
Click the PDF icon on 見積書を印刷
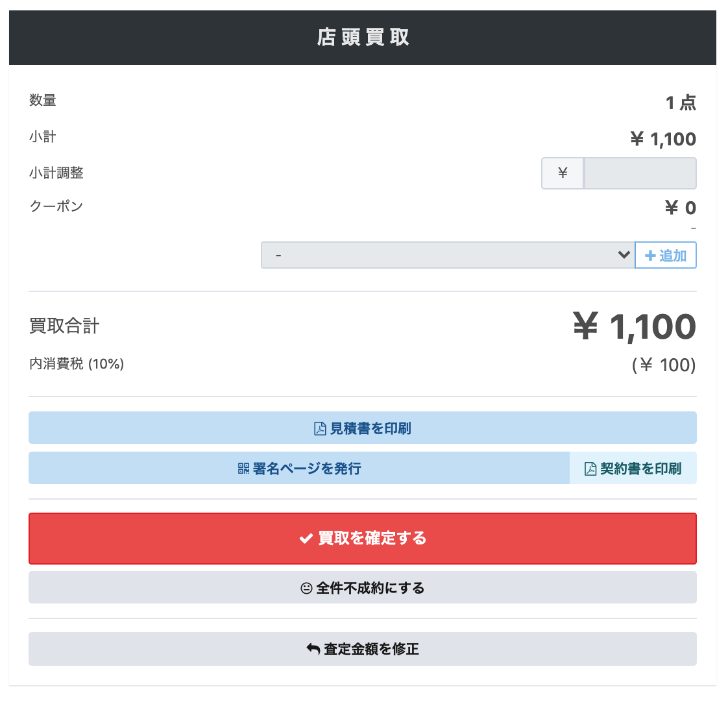(320, 428)
